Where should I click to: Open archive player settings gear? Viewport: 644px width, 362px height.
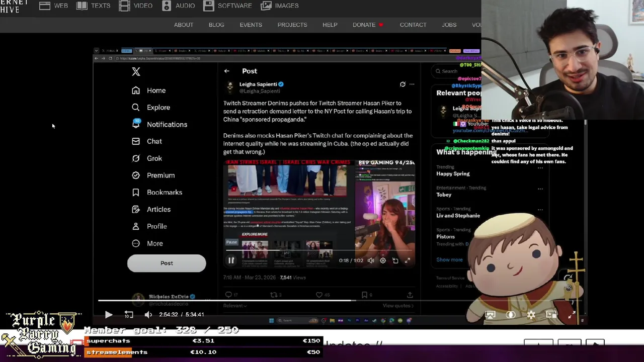pyautogui.click(x=531, y=315)
